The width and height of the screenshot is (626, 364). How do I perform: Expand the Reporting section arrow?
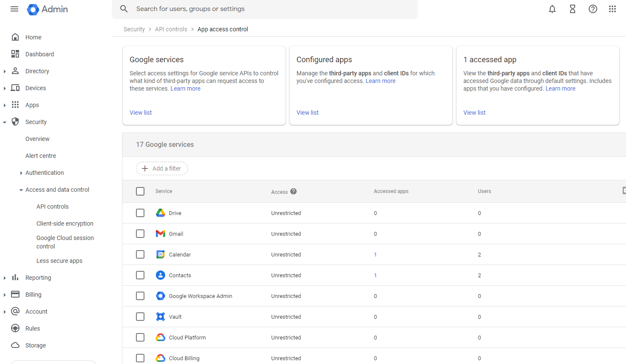coord(5,278)
